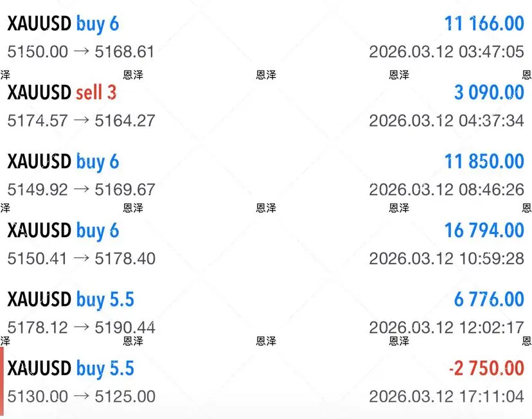Select price range 5150.41 → 5178.40
The image size is (532, 419).
pyautogui.click(x=81, y=258)
